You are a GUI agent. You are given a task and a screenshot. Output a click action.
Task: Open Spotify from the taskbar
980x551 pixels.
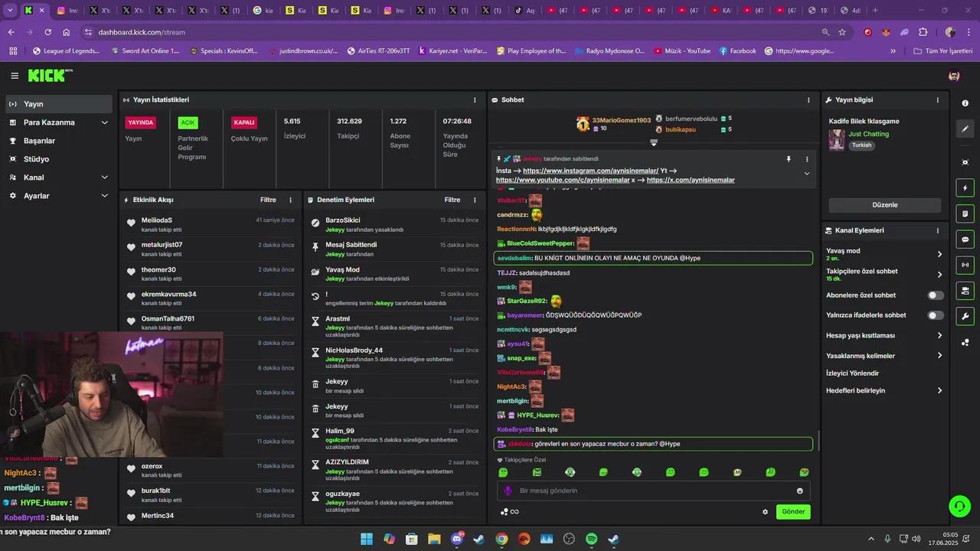pyautogui.click(x=591, y=539)
